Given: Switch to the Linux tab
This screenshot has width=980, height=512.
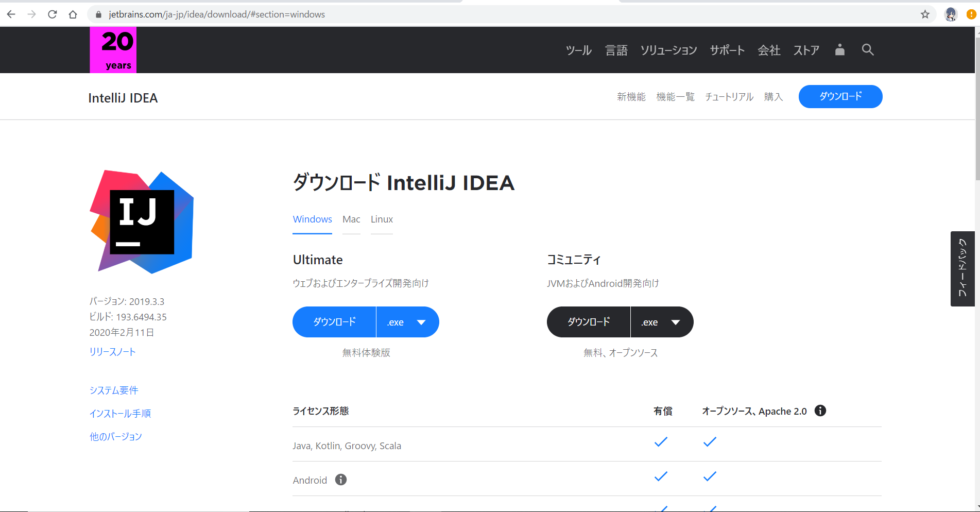Looking at the screenshot, I should tap(382, 219).
